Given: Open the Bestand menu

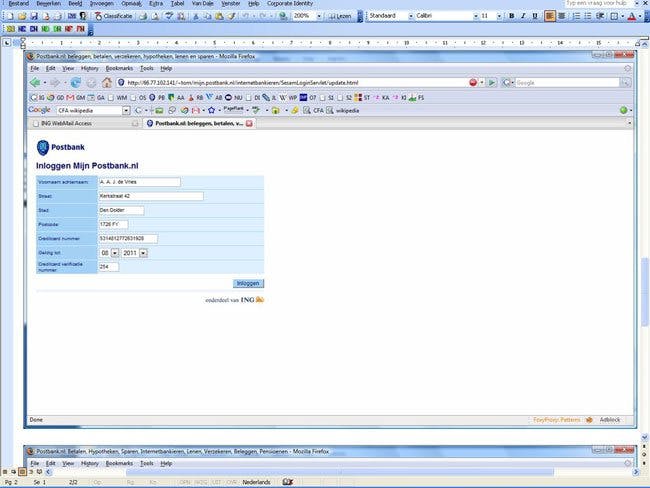Looking at the screenshot, I should point(19,3).
